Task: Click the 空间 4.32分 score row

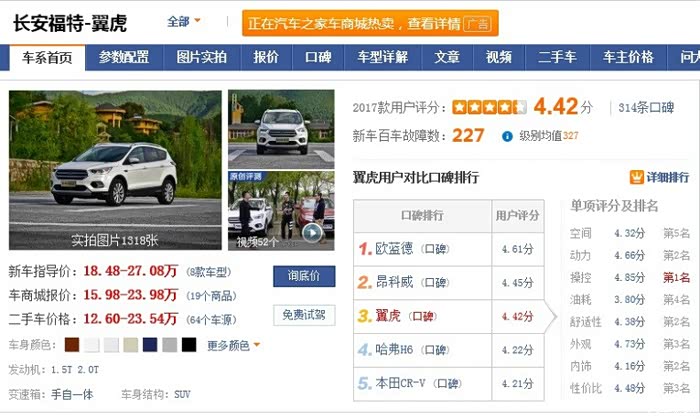Action: [x=630, y=233]
